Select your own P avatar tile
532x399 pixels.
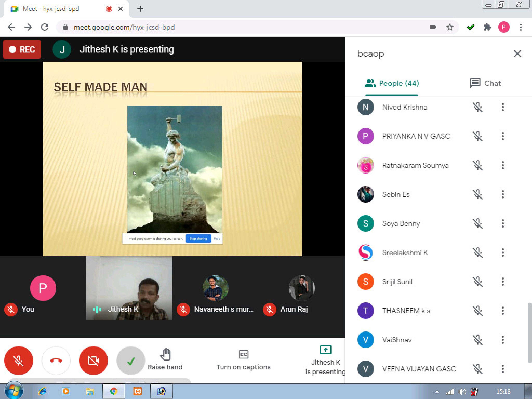43,288
